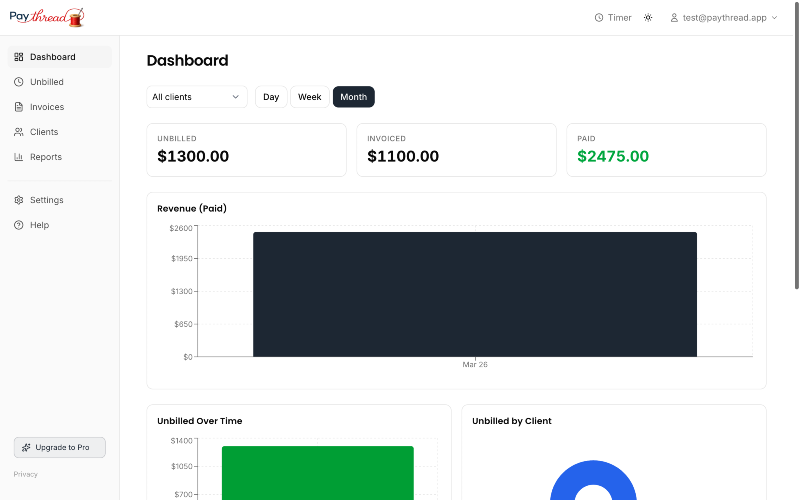Click the Reports bar-chart icon in sidebar

click(19, 157)
